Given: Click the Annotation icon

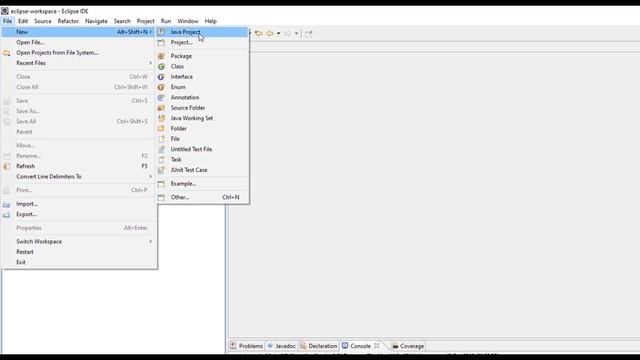Looking at the screenshot, I should click(x=161, y=98).
